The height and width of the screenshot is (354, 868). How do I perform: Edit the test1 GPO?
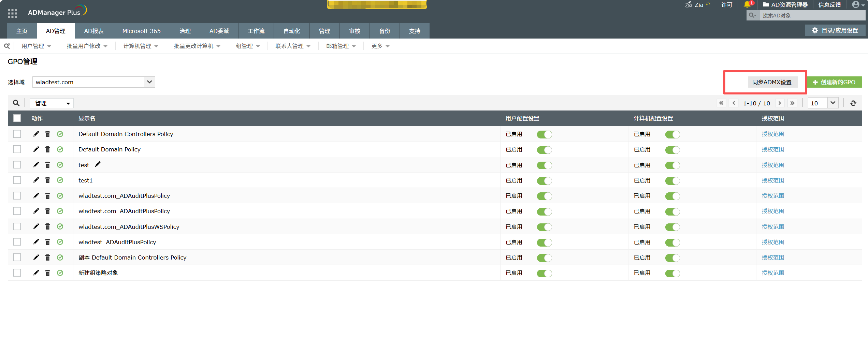36,180
